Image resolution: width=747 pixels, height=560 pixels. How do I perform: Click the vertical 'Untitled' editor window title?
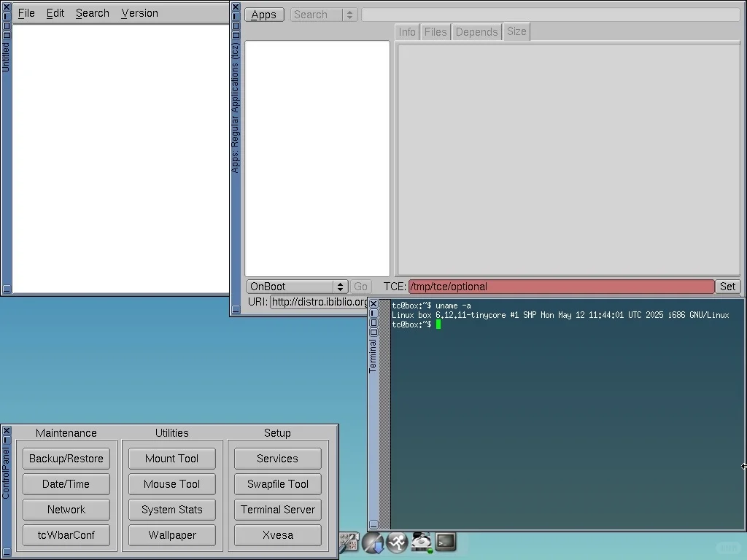[6, 57]
